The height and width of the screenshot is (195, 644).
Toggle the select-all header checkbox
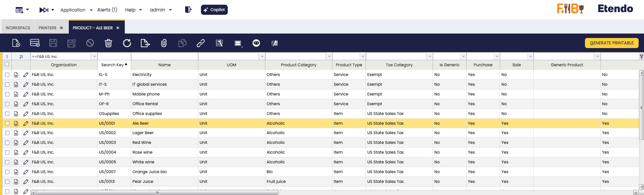(7, 64)
